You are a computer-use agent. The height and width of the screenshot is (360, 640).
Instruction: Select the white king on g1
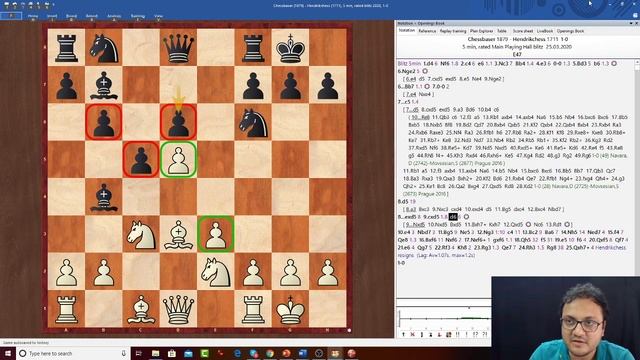pos(290,309)
